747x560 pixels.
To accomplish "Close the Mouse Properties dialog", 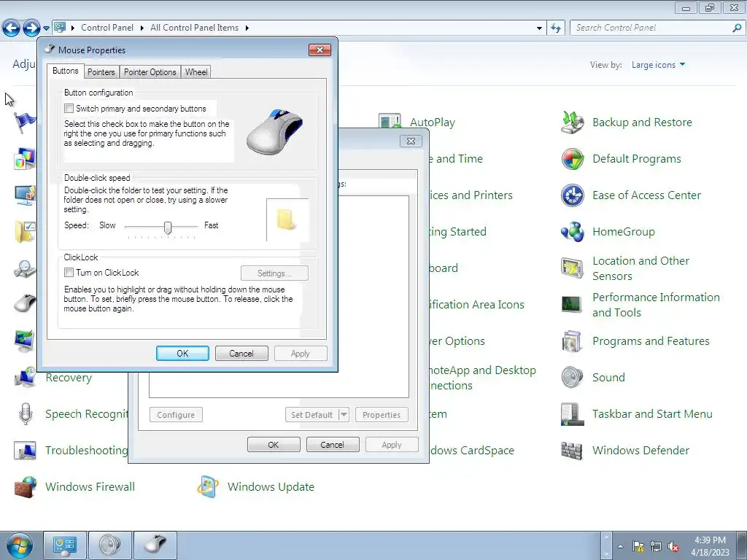I will click(320, 50).
